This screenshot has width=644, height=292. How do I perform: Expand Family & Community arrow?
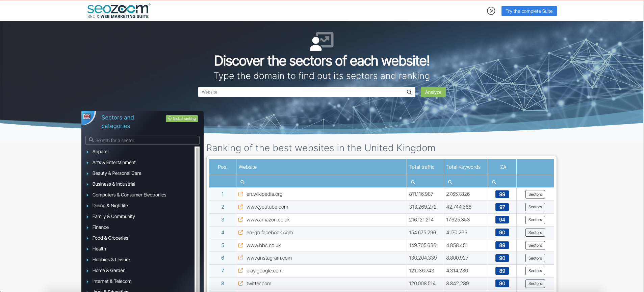[x=87, y=217]
